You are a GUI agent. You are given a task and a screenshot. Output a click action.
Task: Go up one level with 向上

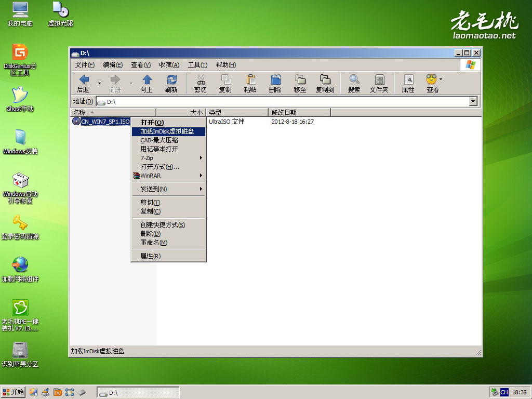click(x=147, y=84)
